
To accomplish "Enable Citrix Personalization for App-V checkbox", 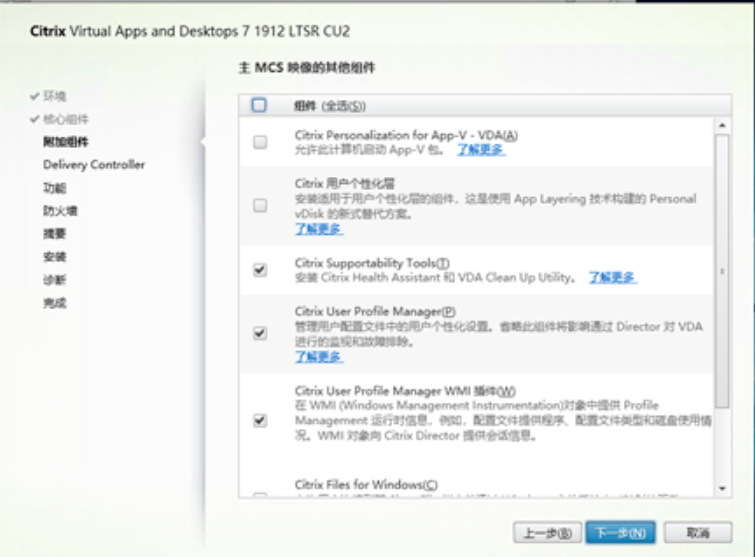I will point(260,142).
